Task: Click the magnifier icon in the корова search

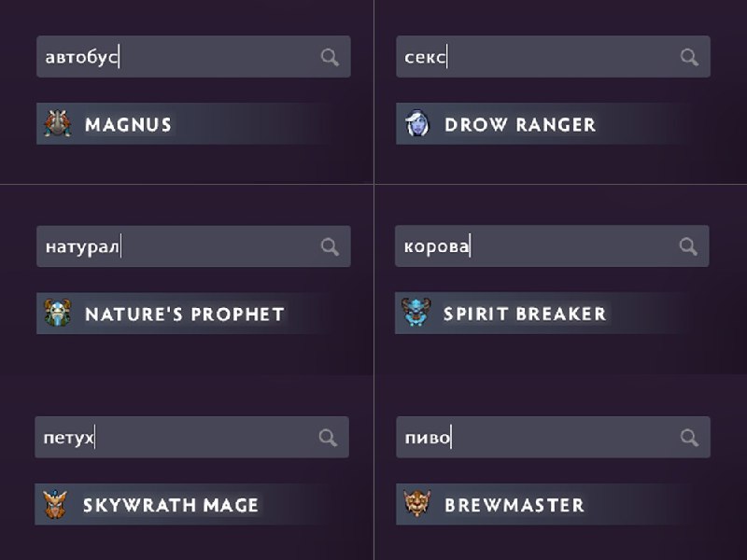Action: click(x=688, y=246)
